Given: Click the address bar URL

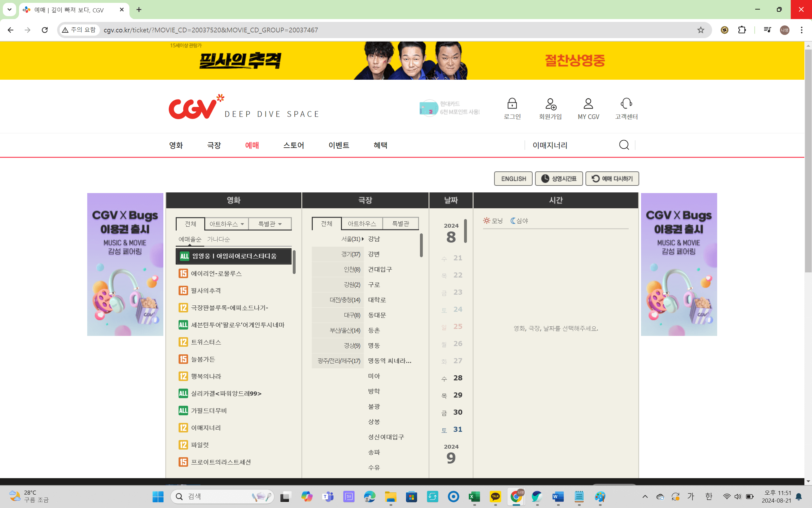Looking at the screenshot, I should coord(211,30).
